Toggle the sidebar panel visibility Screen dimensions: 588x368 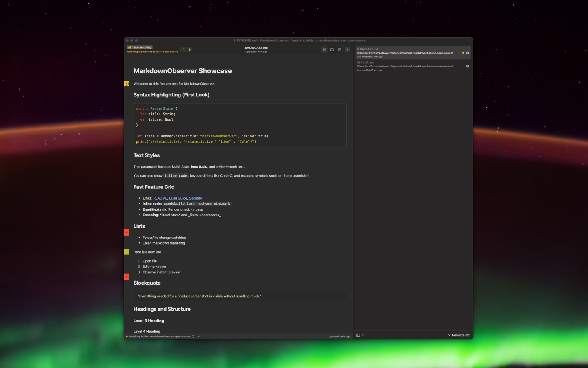coord(358,335)
